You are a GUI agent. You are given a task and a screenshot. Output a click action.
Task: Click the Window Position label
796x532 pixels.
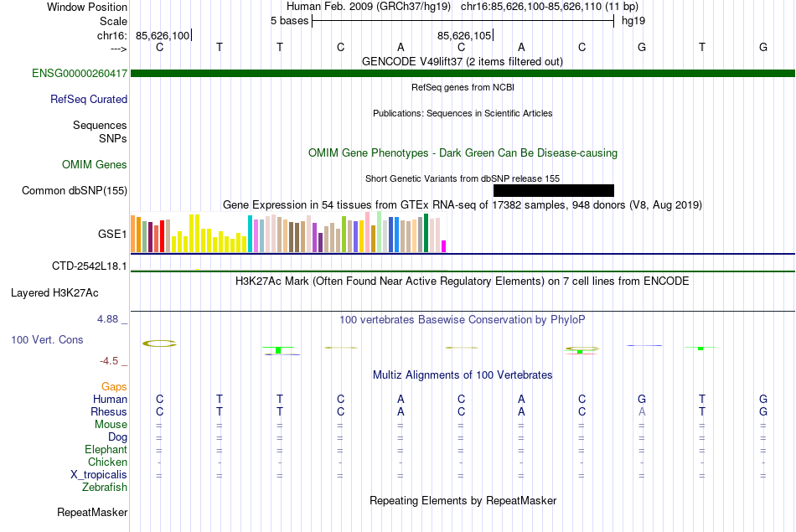[x=87, y=7]
